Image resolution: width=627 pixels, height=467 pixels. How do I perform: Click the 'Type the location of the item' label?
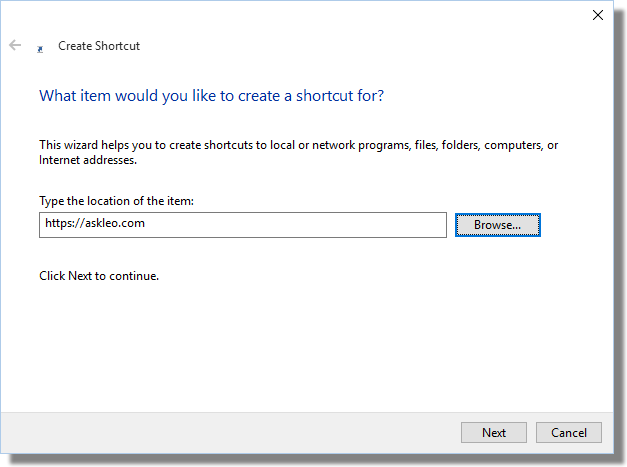[x=116, y=201]
